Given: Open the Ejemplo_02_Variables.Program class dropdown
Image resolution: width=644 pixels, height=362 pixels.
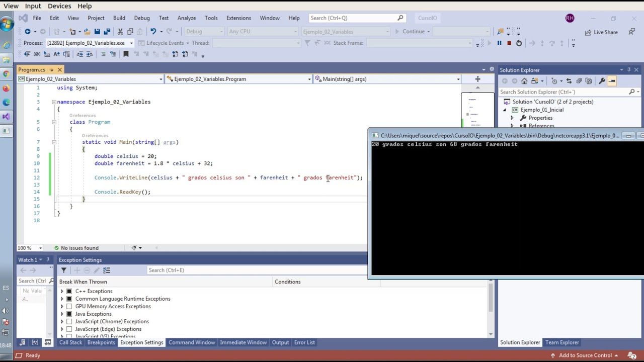Looking at the screenshot, I should [x=309, y=79].
